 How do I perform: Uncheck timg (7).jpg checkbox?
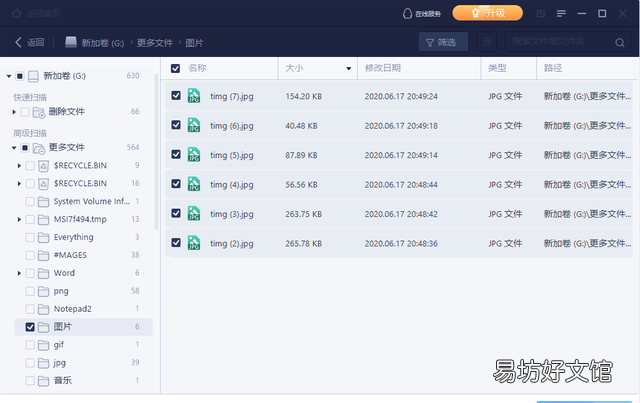click(x=176, y=96)
